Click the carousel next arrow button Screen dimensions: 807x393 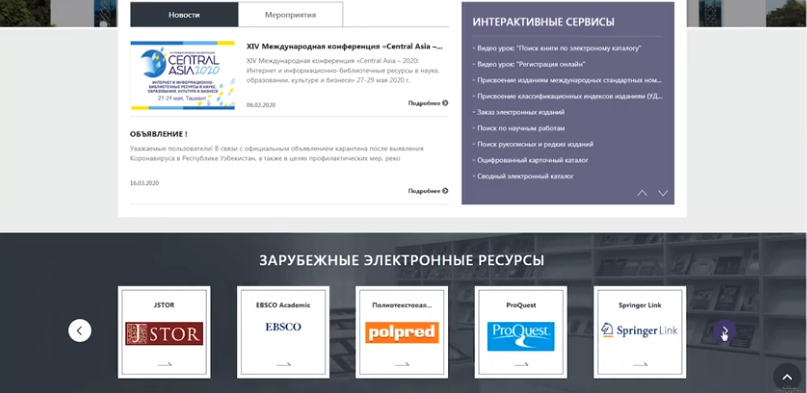724,331
